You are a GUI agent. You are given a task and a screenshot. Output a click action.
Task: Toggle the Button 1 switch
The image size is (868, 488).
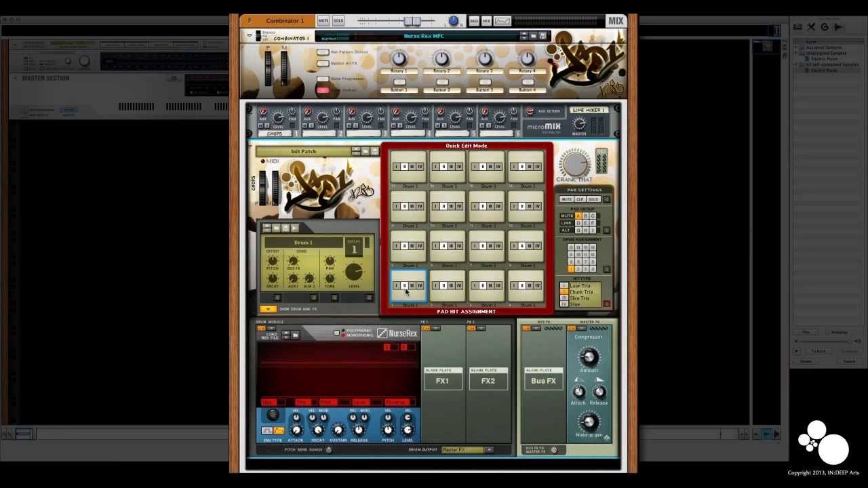399,82
